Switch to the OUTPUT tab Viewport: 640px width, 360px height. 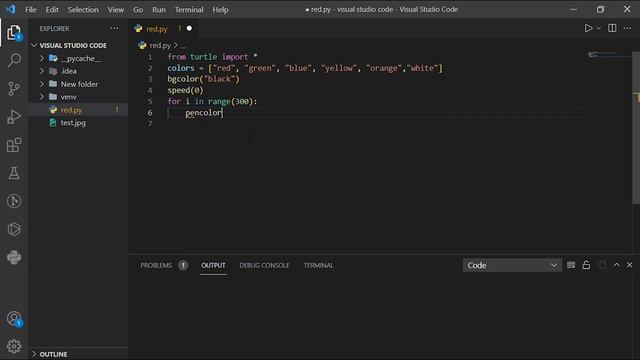213,265
